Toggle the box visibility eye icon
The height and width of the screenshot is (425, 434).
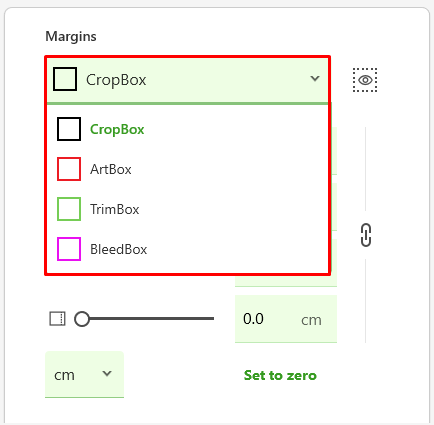point(365,80)
